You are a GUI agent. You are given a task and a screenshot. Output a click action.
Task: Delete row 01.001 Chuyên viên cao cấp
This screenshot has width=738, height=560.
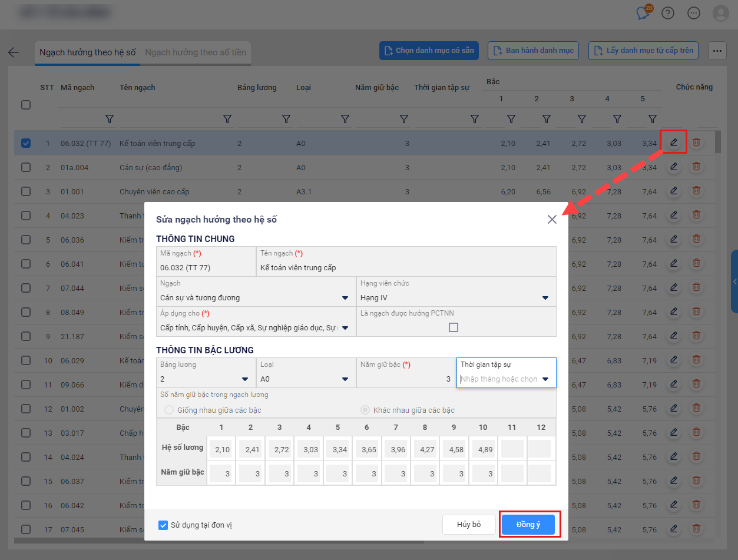pyautogui.click(x=696, y=191)
